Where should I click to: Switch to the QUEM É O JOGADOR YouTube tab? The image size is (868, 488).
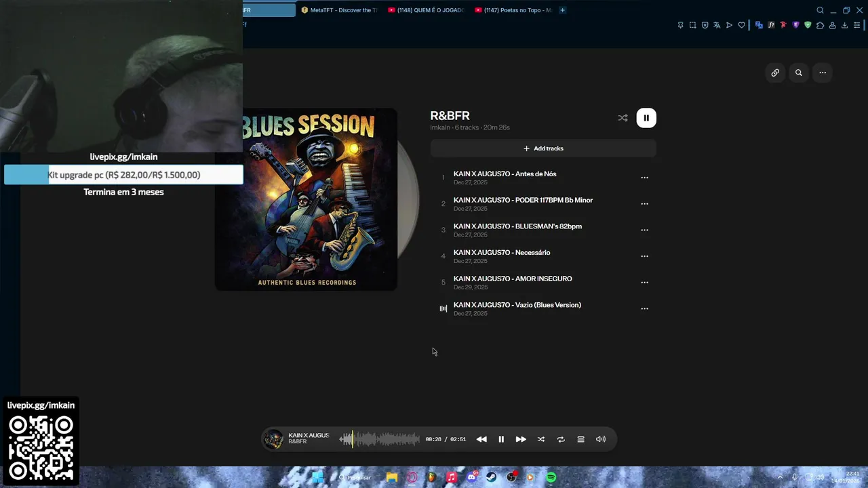pos(426,10)
